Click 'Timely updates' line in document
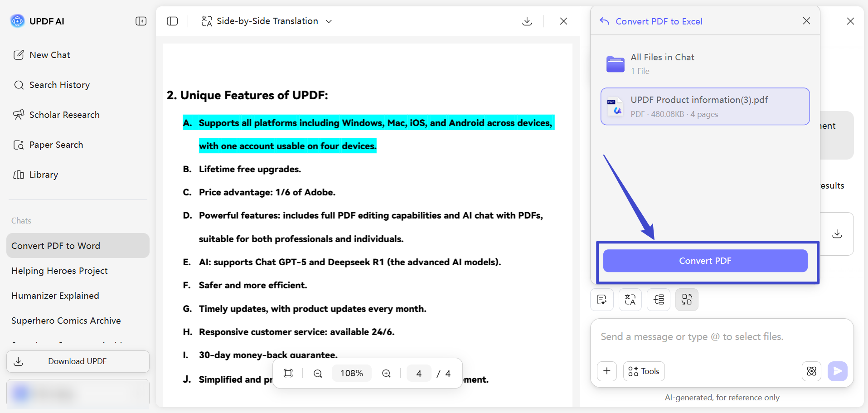Image resolution: width=868 pixels, height=413 pixels. point(312,309)
